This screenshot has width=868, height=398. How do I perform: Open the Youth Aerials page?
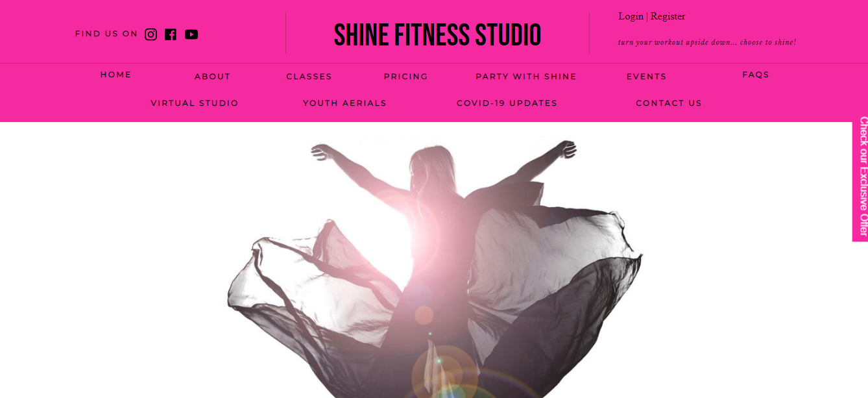[344, 103]
